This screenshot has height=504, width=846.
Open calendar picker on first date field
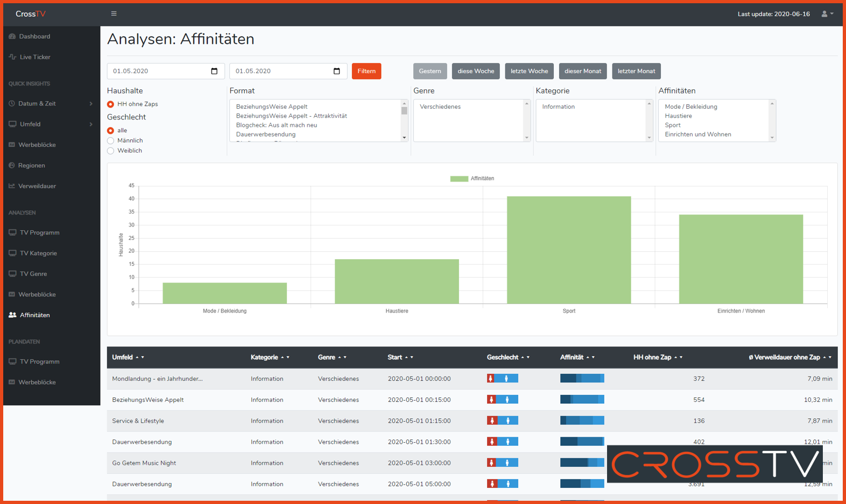[214, 71]
